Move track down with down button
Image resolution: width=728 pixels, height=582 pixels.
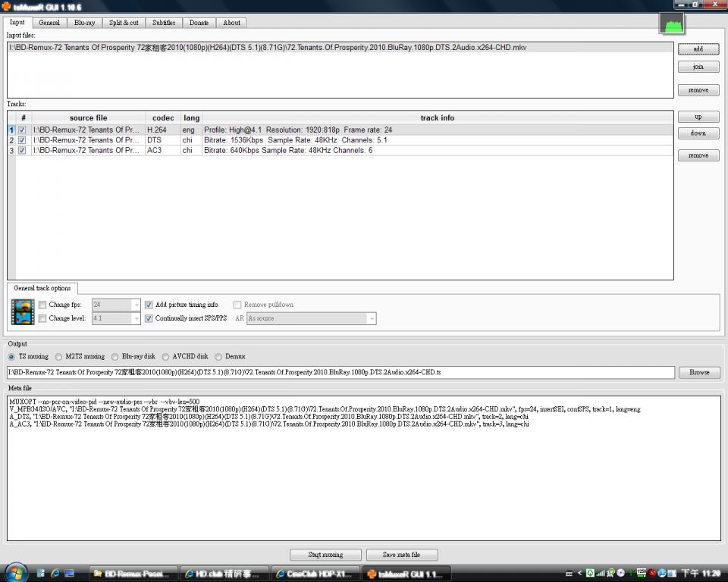click(x=698, y=133)
